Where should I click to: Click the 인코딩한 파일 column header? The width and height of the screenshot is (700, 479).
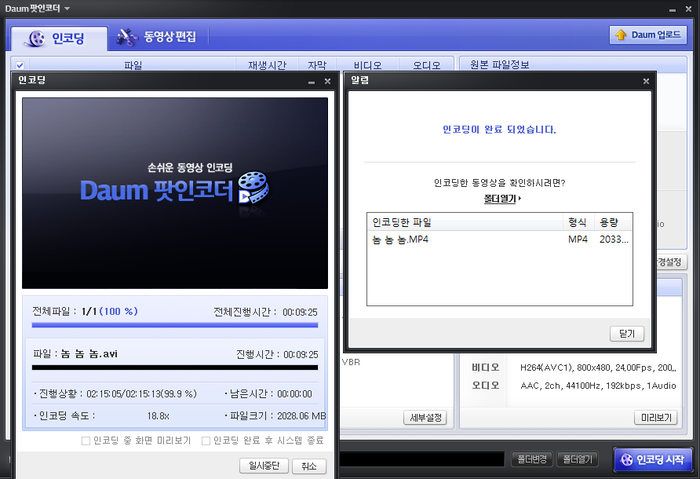pyautogui.click(x=465, y=222)
